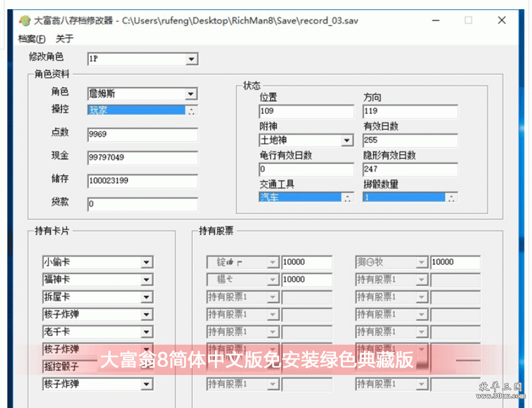The width and height of the screenshot is (532, 408).
Task: Expand the 小偷卡 card dropdown
Action: pos(146,262)
